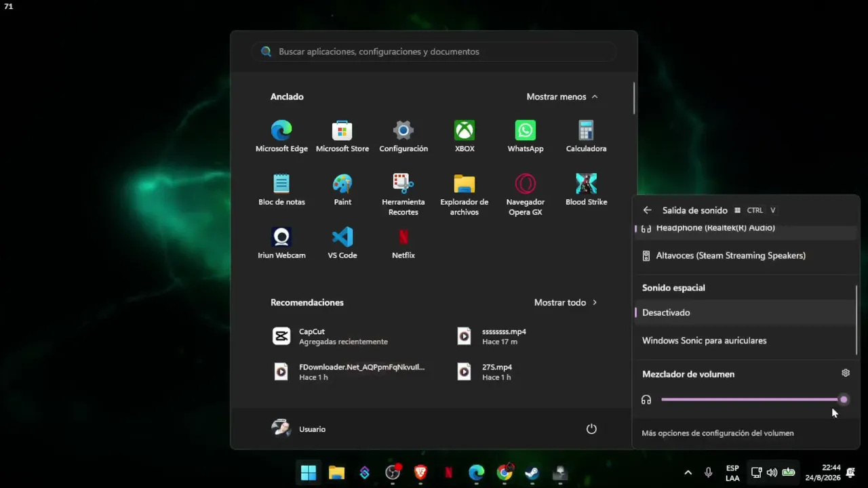
Task: Go back from Salida de sonido panel
Action: pyautogui.click(x=647, y=210)
